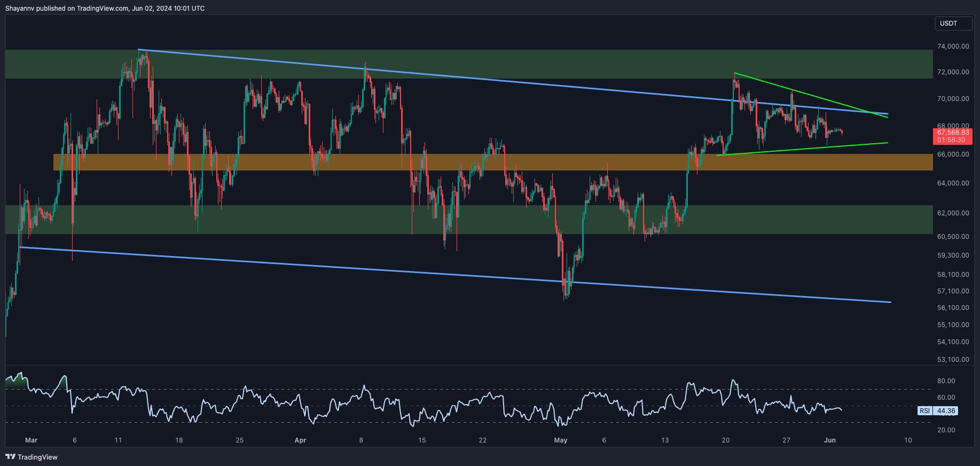Click the Mar date label on time axis
This screenshot has height=466, width=980.
32,440
